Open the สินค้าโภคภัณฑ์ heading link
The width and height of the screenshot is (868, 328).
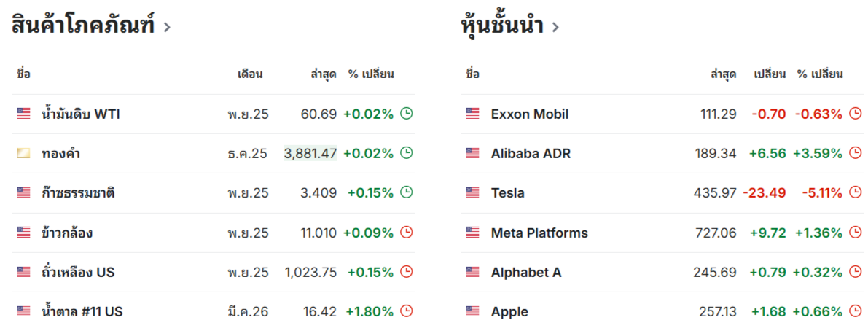[82, 26]
